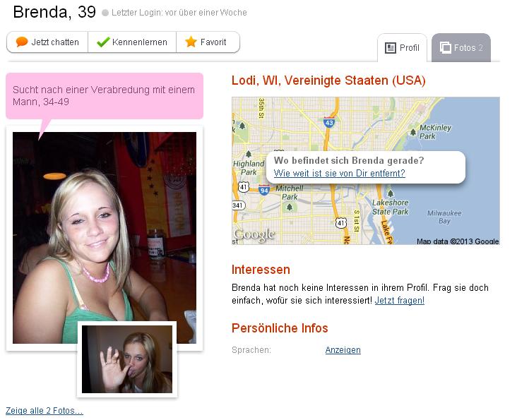
Task: Open the small second photo thumbnail
Action: tap(127, 359)
